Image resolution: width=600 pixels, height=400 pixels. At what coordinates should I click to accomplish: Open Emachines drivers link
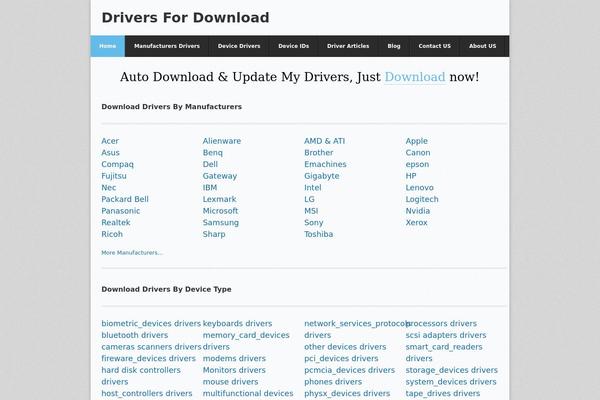[x=325, y=164]
